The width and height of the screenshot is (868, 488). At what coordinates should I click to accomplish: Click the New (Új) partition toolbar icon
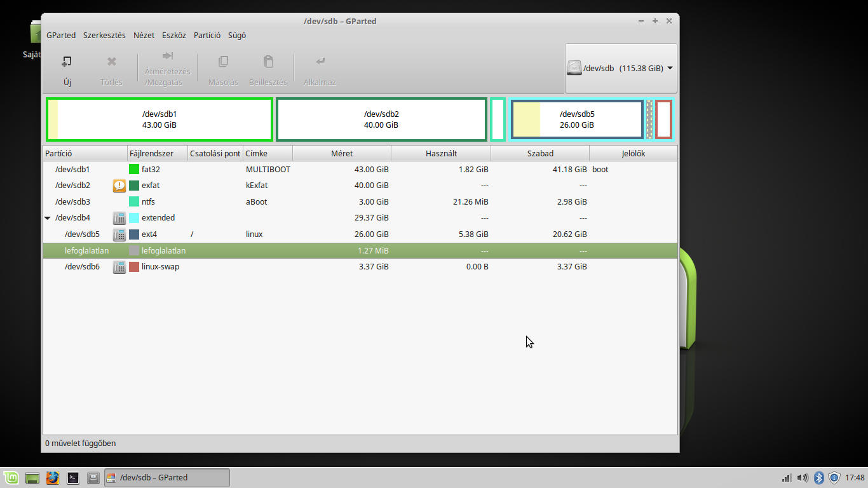pyautogui.click(x=67, y=62)
